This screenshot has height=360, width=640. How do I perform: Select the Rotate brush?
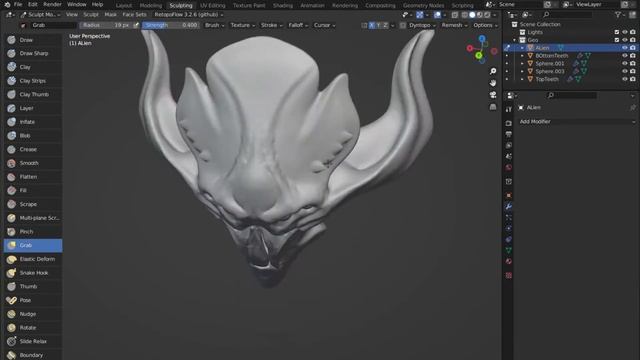pos(33,327)
